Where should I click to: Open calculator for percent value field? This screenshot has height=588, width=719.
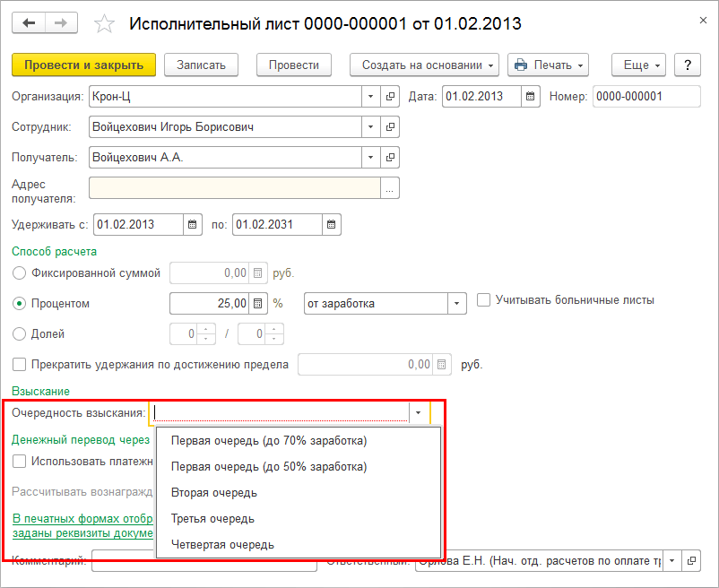pos(259,304)
